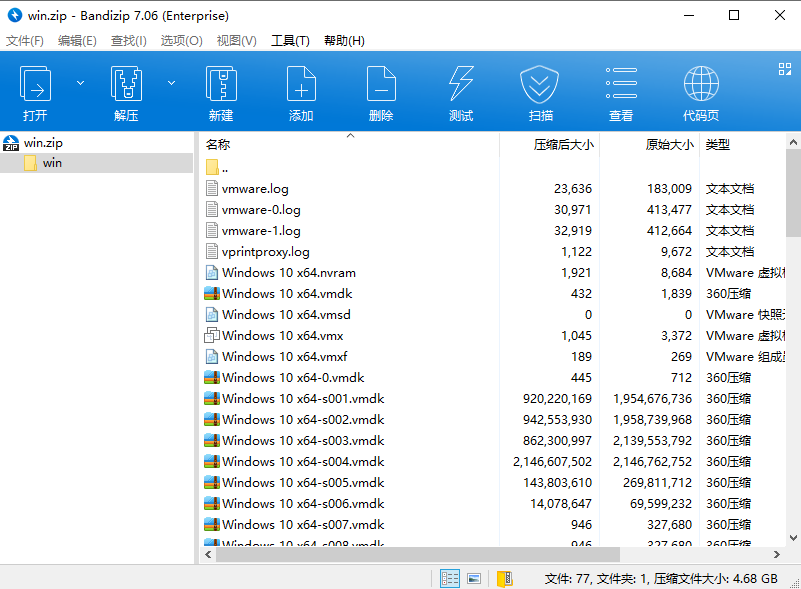Click the Bandizip app icon in title bar
801x589 pixels.
coord(15,15)
